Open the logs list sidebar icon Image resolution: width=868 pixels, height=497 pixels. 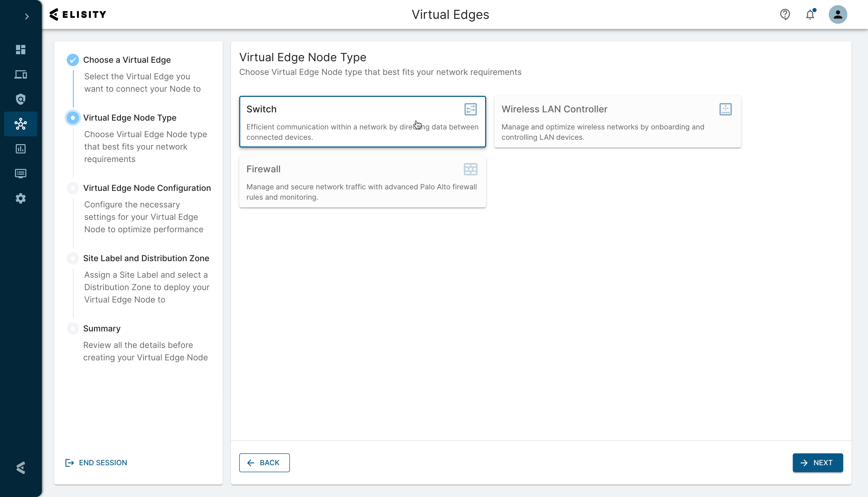pos(20,174)
